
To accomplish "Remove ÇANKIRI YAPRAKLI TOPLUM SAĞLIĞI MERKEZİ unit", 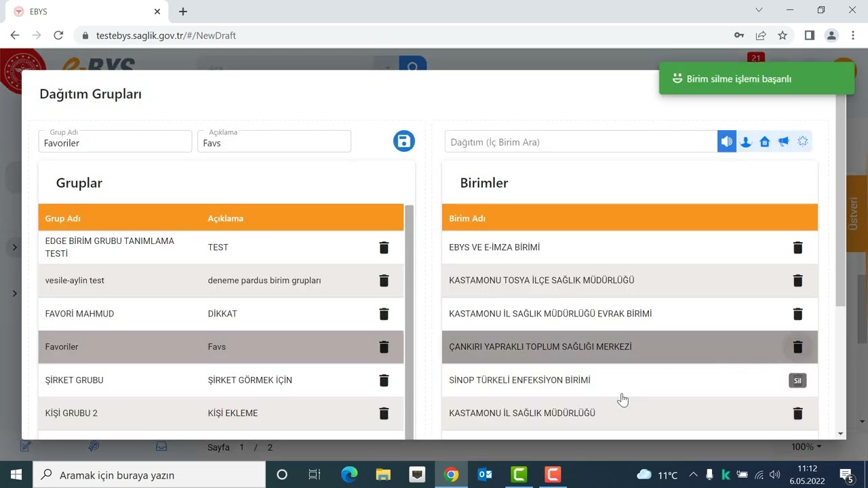I will pos(797,346).
